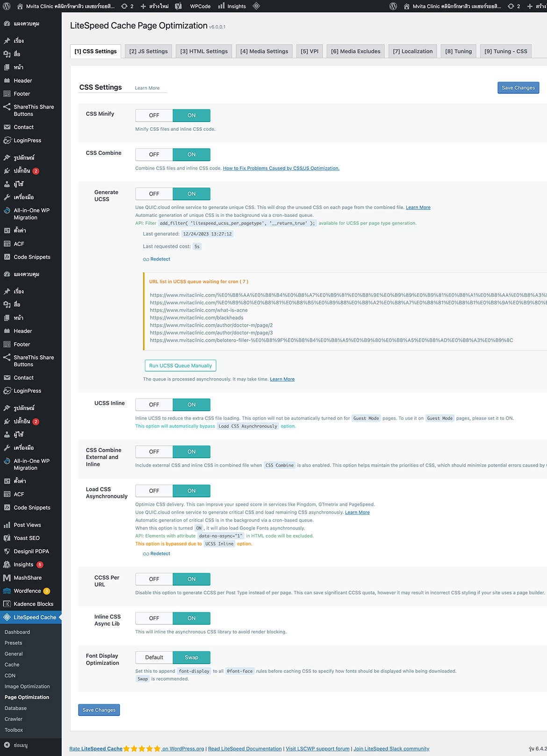The width and height of the screenshot is (547, 756).
Task: Visit LSCWP support forum link
Action: pos(317,749)
